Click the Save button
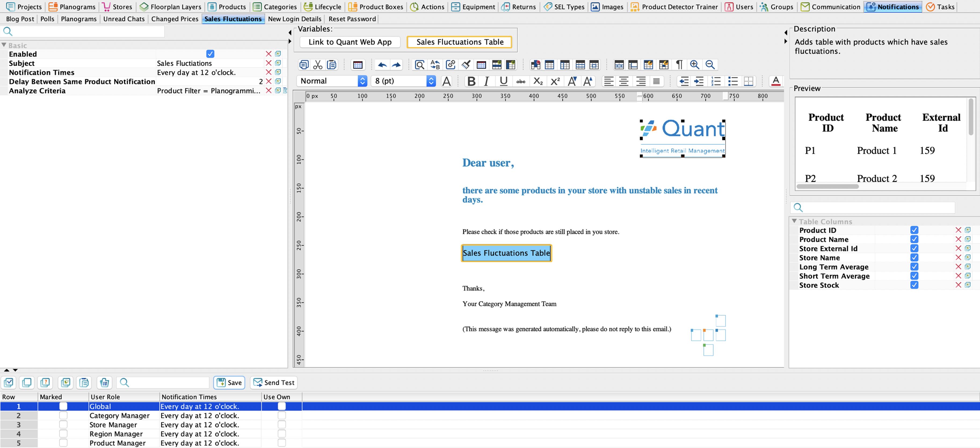This screenshot has height=448, width=980. (229, 382)
